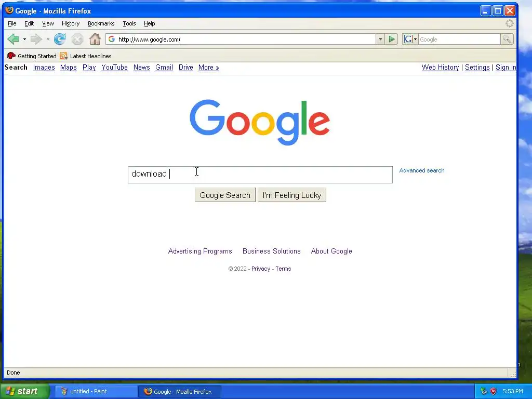Screen dimensions: 532x399
Task: Open the Advanced search link
Action: pyautogui.click(x=422, y=170)
